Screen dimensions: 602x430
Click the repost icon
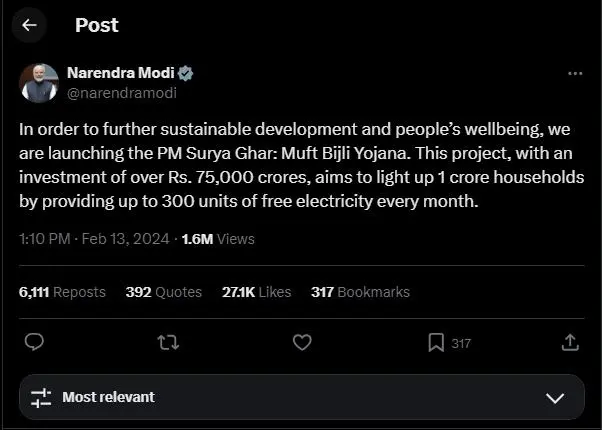(168, 342)
